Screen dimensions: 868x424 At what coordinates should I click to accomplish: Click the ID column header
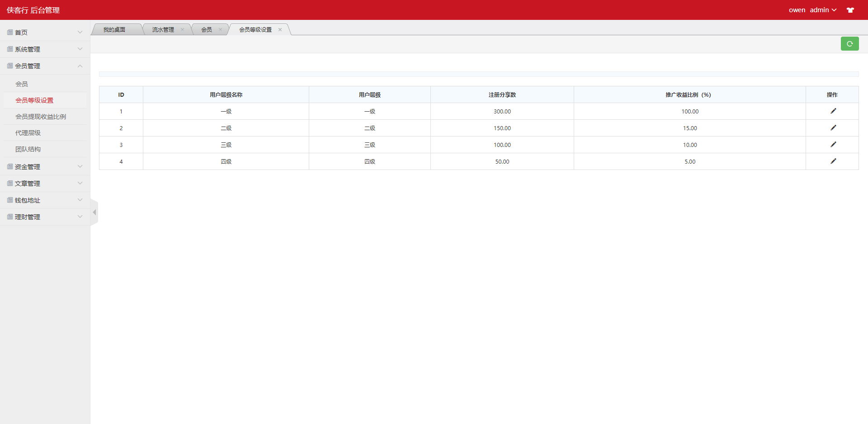(x=121, y=95)
